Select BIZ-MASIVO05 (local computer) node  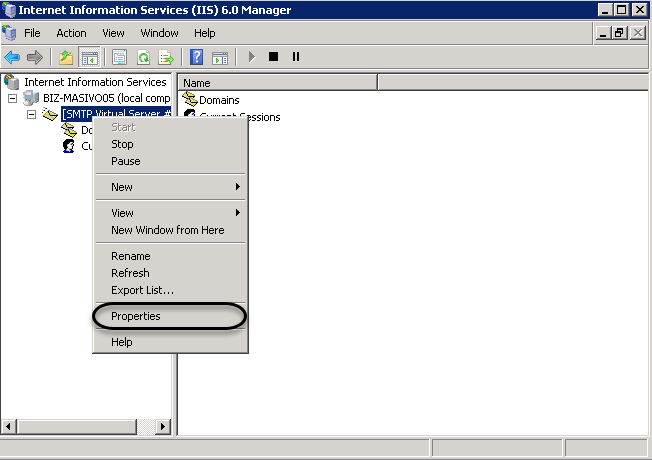click(x=106, y=98)
